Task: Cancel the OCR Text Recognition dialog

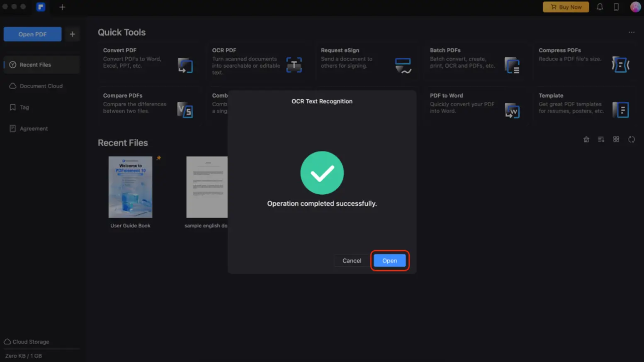Action: coord(351,260)
